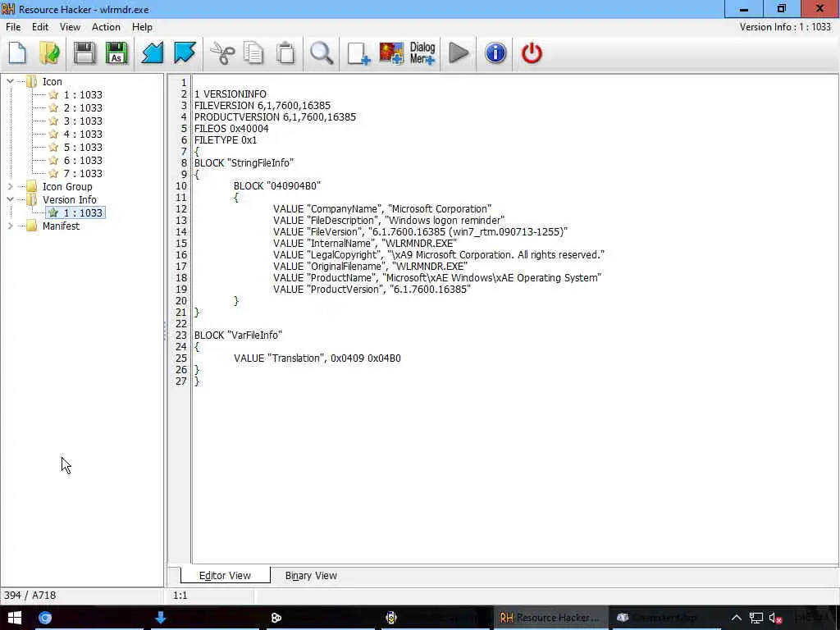Open the Dialog Menu insert tool

click(422, 53)
